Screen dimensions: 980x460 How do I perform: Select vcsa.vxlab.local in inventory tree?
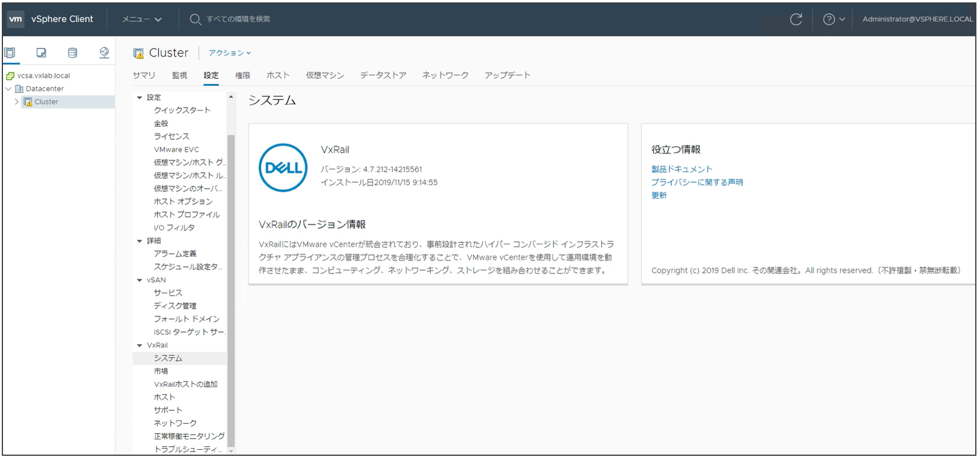43,76
